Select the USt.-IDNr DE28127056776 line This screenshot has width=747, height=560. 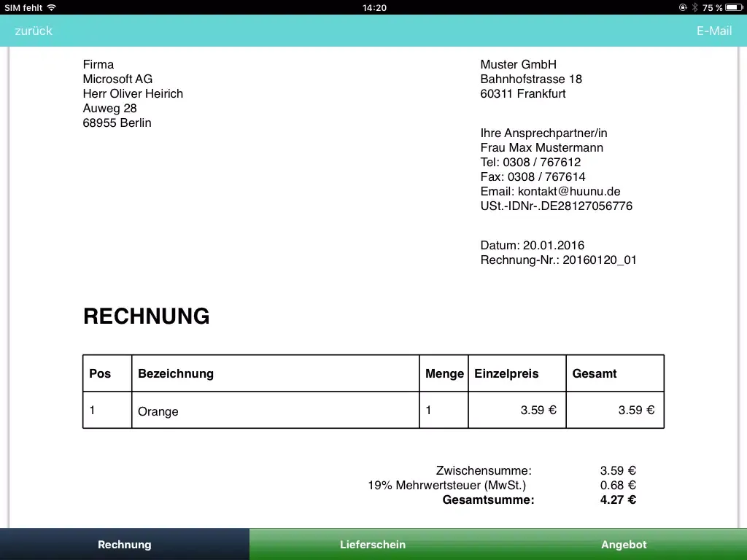[557, 206]
